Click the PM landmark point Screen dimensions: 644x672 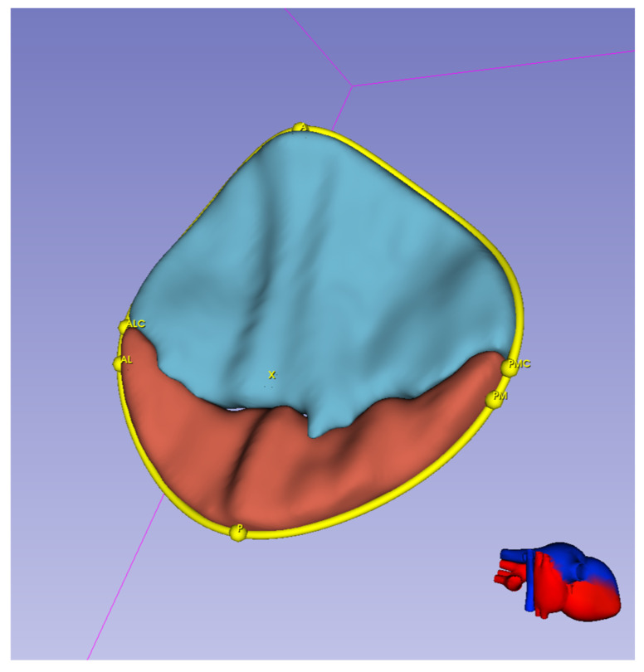(x=493, y=400)
